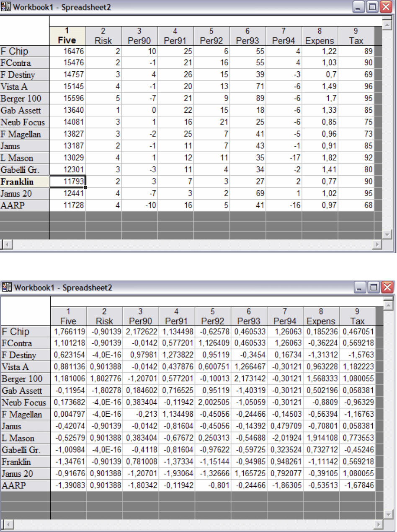Maximize the raw-data Spreadsheet2 window
The width and height of the screenshot is (397, 532).
(372, 7)
